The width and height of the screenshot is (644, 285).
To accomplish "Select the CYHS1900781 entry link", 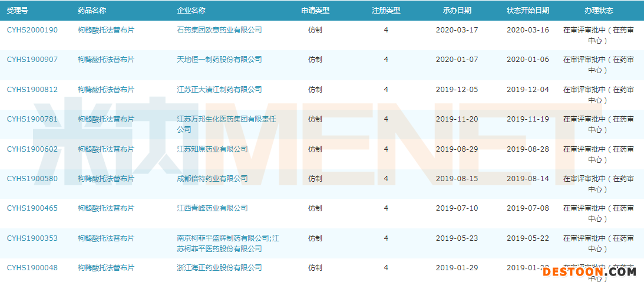I will point(32,119).
